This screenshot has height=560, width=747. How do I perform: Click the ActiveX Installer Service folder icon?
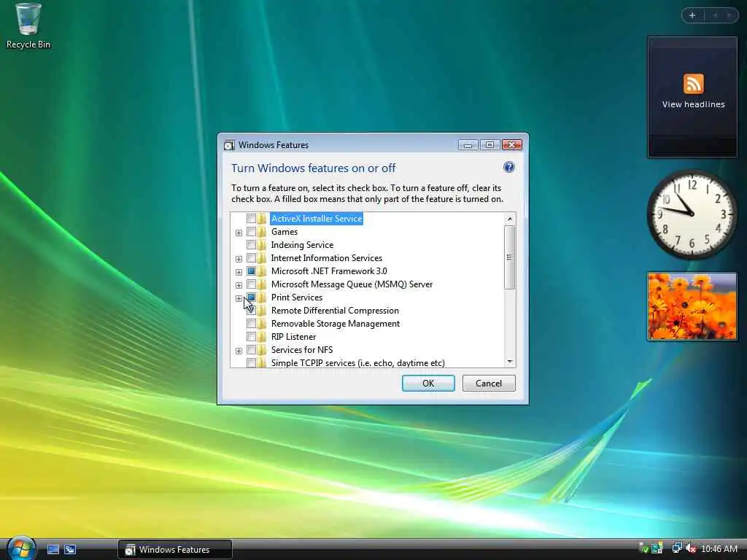pyautogui.click(x=262, y=219)
